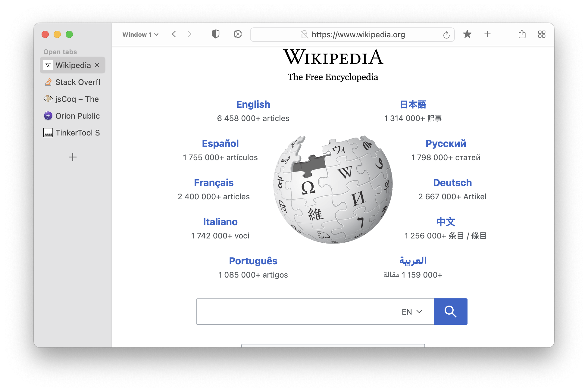Click the crossed-out lock icon in address bar
The height and width of the screenshot is (392, 588).
tap(304, 35)
